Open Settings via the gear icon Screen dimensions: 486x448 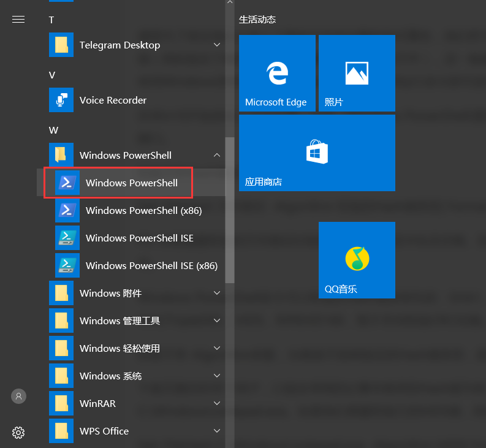click(18, 433)
